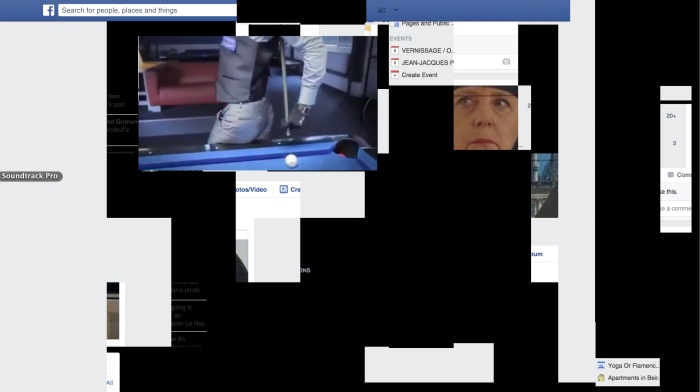Click the Photos/Video composer tab

coord(251,190)
